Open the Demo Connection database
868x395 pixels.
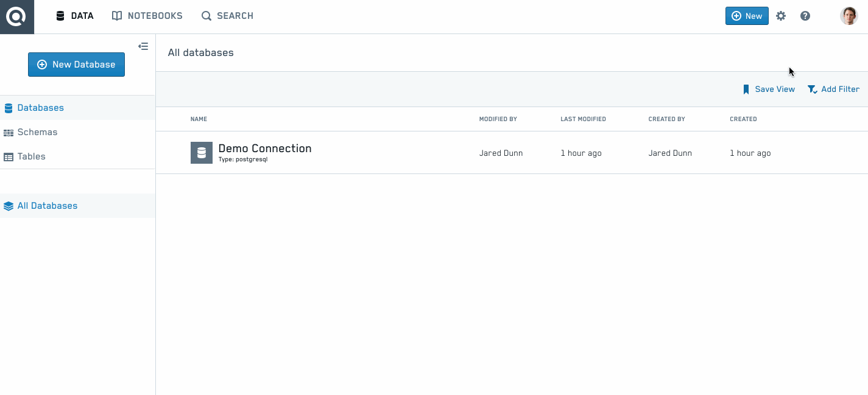265,149
